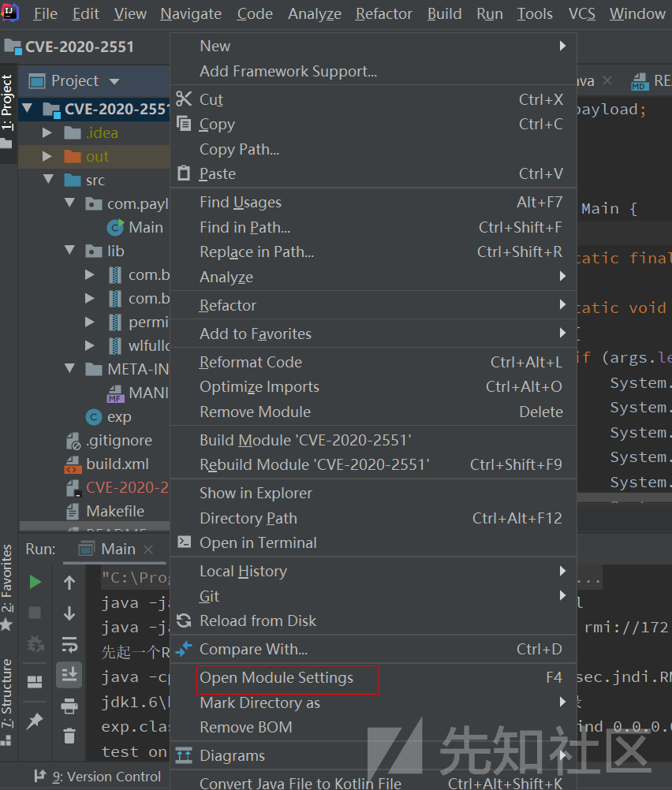Screen dimensions: 672x790
Task: Collapse the lib folder
Action: [x=70, y=250]
